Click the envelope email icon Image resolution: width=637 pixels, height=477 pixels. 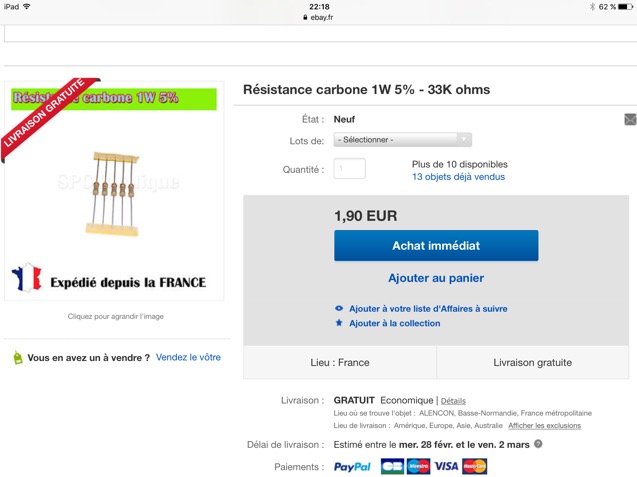pos(630,119)
